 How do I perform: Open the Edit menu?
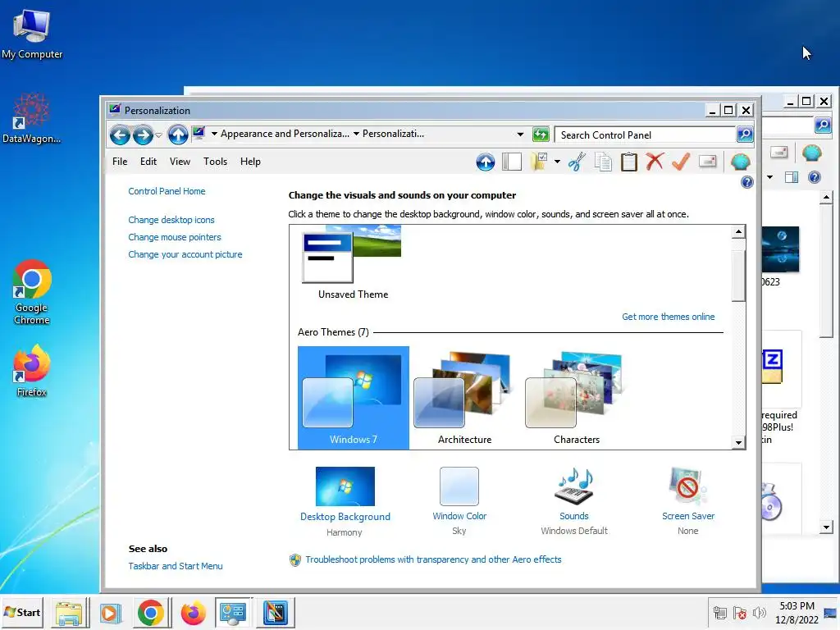point(148,162)
